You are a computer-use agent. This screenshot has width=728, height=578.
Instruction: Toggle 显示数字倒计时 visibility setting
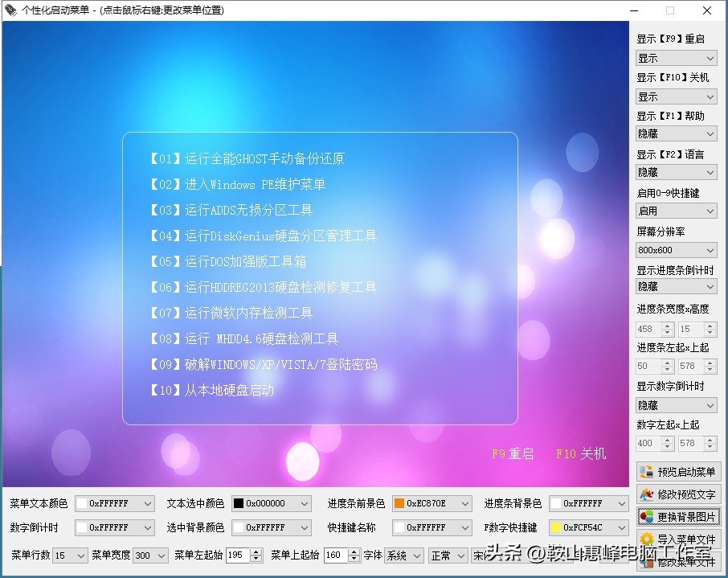(x=676, y=404)
